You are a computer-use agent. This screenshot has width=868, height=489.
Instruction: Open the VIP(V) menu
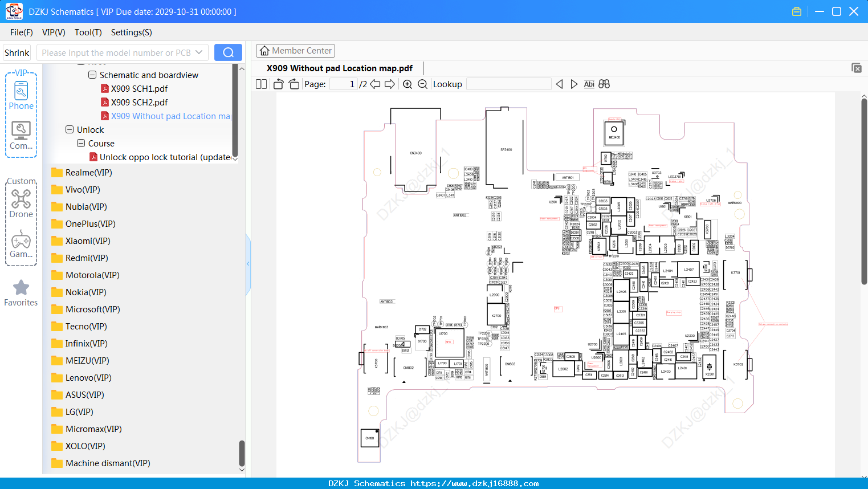click(54, 32)
